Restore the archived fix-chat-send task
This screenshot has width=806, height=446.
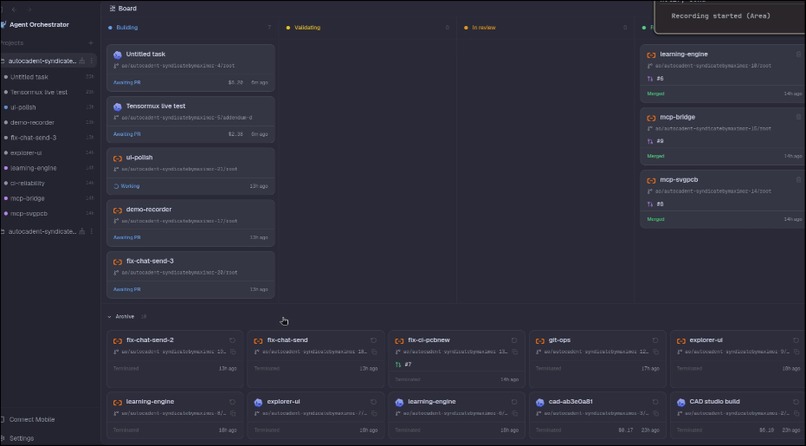click(x=373, y=340)
